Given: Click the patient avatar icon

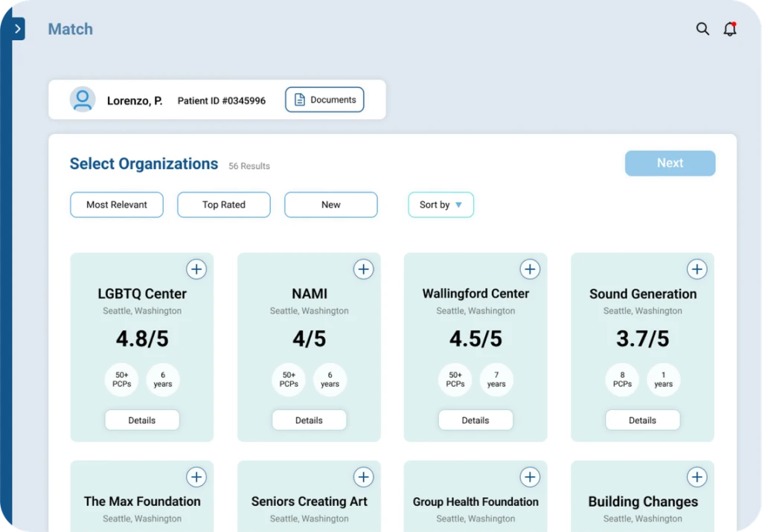Looking at the screenshot, I should tap(83, 100).
